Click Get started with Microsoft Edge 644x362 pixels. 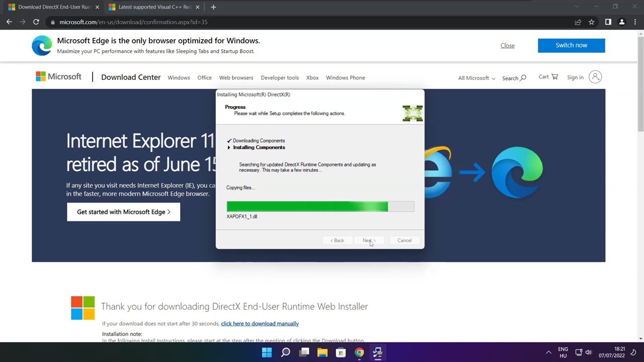[124, 212]
